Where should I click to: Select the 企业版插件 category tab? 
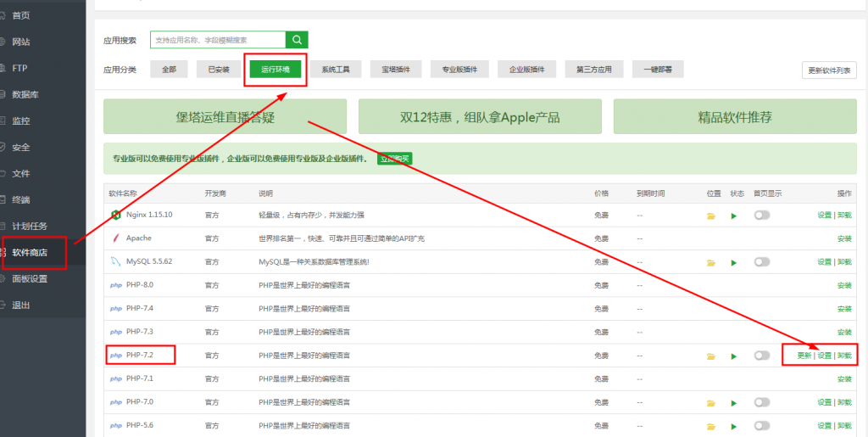tap(527, 70)
